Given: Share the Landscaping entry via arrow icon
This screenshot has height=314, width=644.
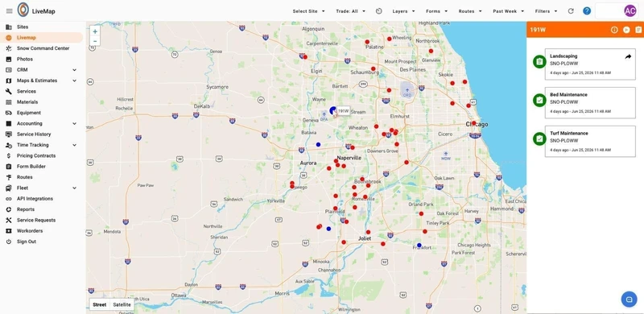Looking at the screenshot, I should click(628, 56).
